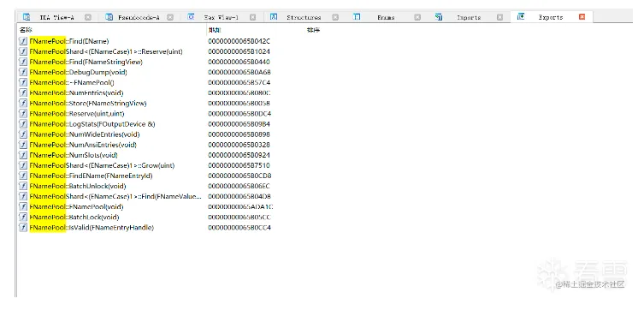This screenshot has width=644, height=310.
Task: Click function icon beside Store(FNameStringView)
Action: coord(23,104)
